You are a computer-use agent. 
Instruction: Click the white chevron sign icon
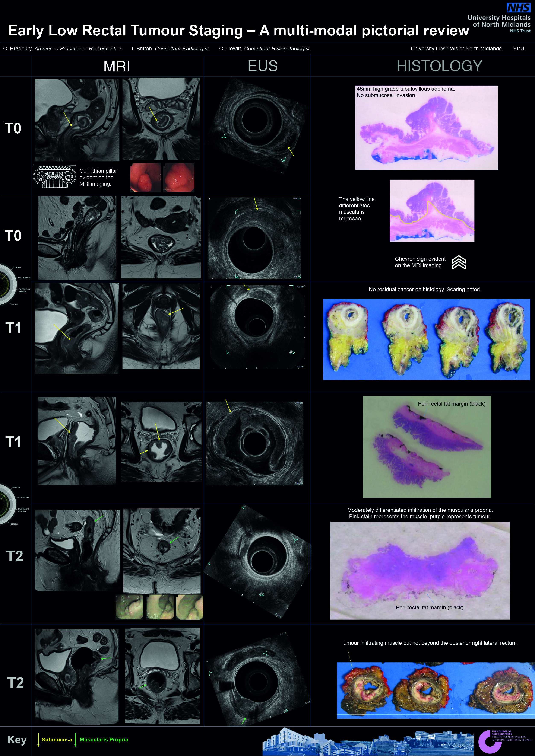coord(459,262)
